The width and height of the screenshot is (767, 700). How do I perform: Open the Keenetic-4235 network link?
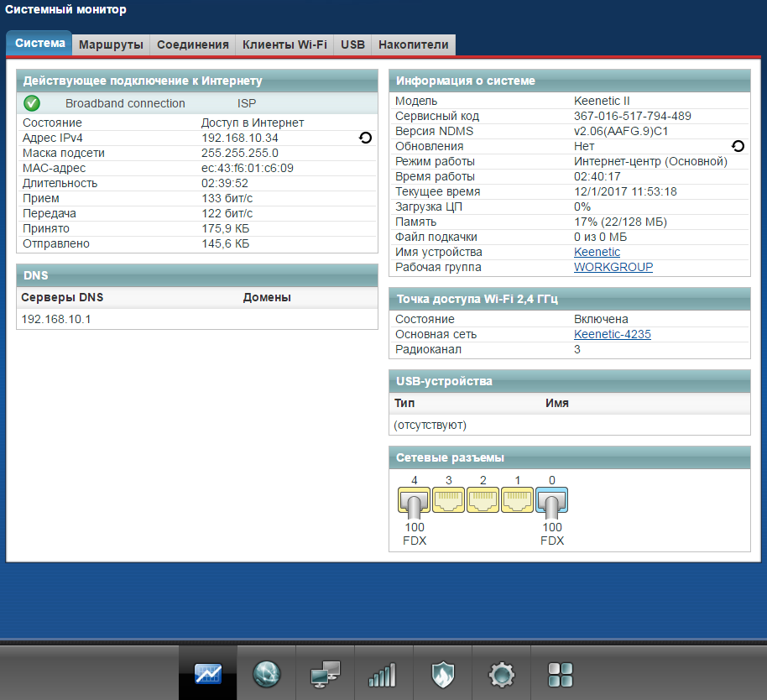point(612,334)
